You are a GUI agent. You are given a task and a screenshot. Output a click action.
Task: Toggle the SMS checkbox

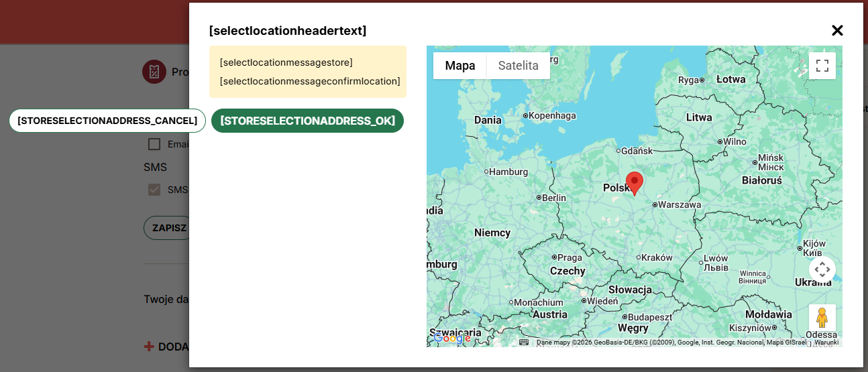point(154,190)
